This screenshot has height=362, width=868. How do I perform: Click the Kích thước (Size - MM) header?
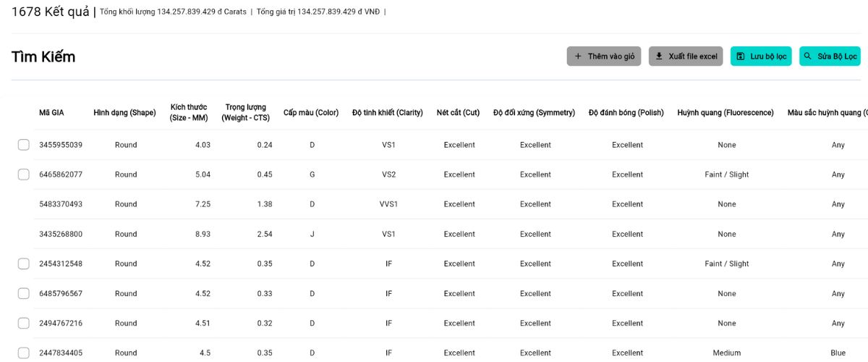tap(188, 112)
